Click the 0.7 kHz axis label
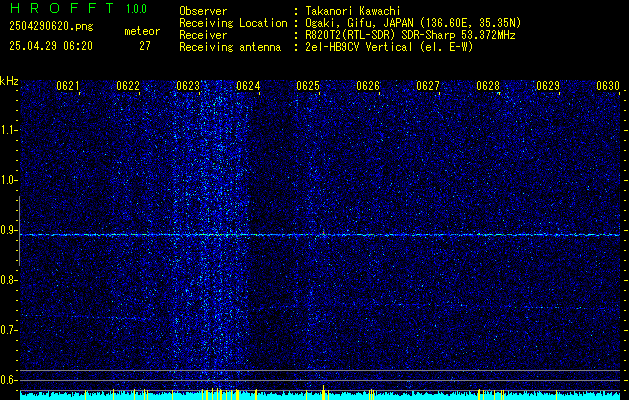 point(8,330)
